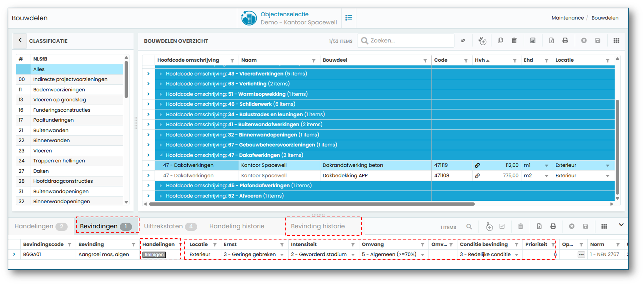Open Intensiteit dropdown 2 - Gevorderd stadium
The image size is (644, 285).
tap(353, 255)
